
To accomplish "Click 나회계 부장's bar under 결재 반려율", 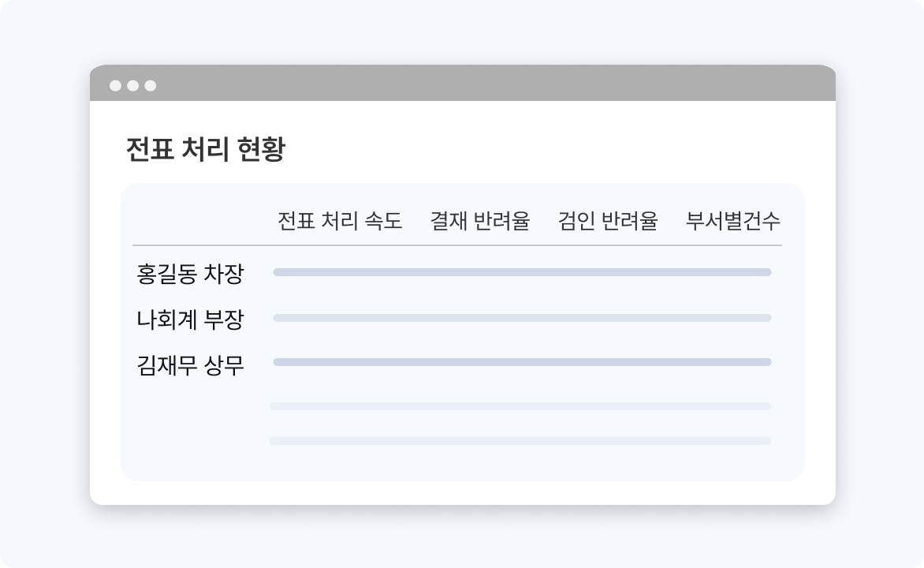I will 480,318.
